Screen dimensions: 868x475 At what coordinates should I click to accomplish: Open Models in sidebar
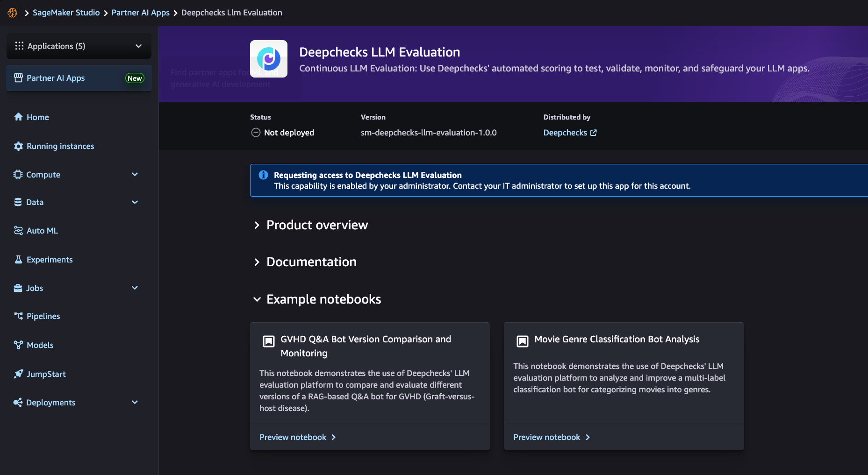tap(40, 345)
